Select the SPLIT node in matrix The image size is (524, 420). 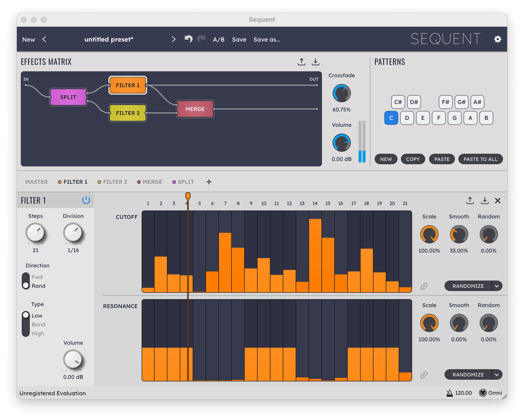click(x=68, y=97)
